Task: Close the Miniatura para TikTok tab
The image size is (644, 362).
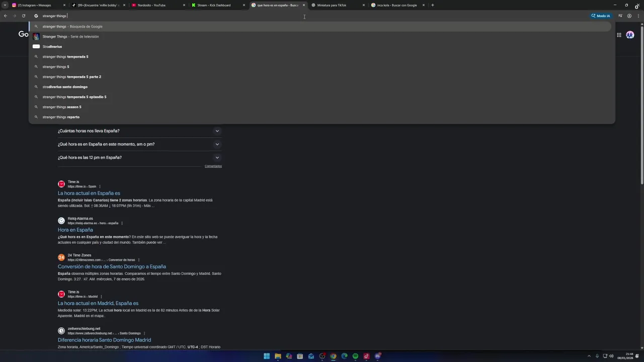Action: pyautogui.click(x=364, y=5)
